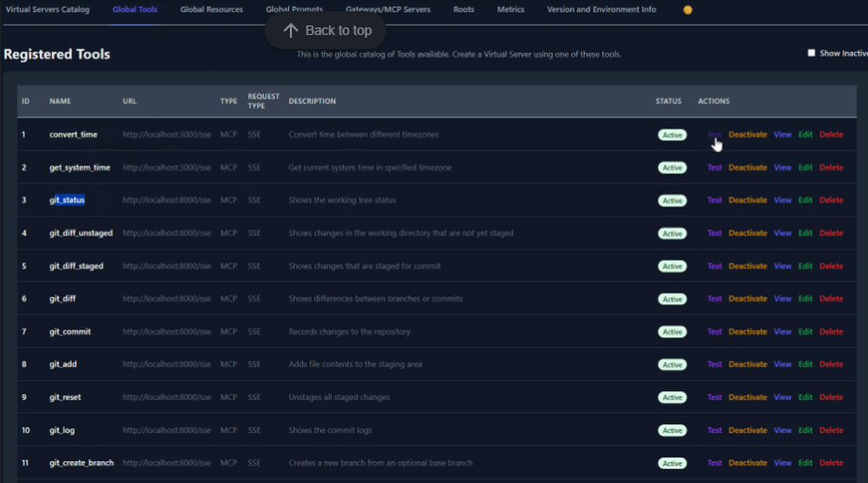Viewport: 868px width, 483px height.
Task: Click the STATUS column header
Action: tap(668, 102)
